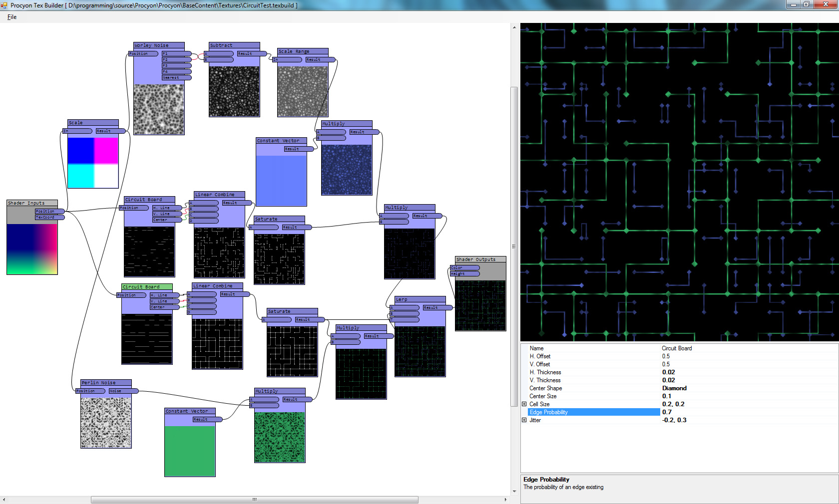Screen dimensions: 839x504
Task: Click the blue Constant Vector color preview
Action: [281, 180]
